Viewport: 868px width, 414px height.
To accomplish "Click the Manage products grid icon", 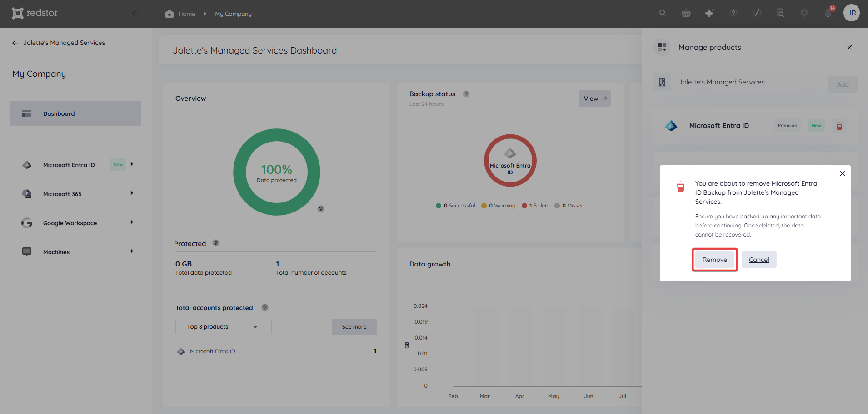I will pyautogui.click(x=662, y=47).
